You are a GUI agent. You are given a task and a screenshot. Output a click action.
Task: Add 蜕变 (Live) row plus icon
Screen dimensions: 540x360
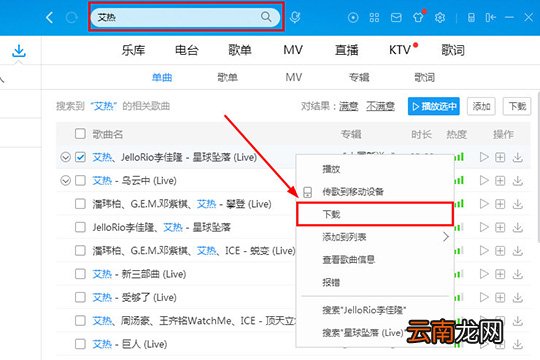(x=500, y=250)
